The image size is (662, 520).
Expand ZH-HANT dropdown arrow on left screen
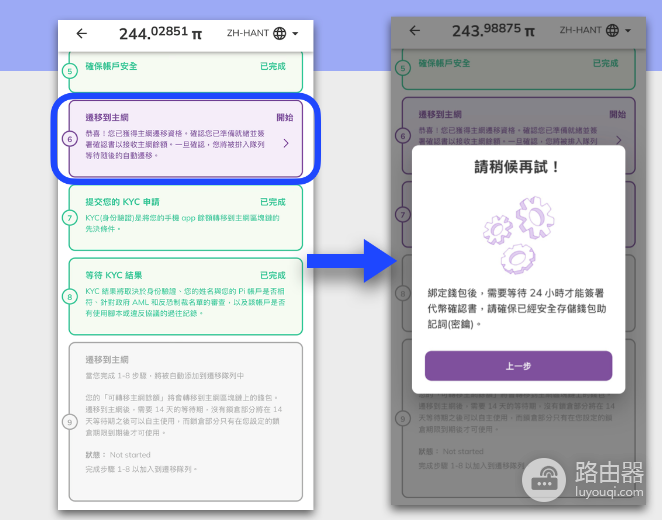(295, 33)
